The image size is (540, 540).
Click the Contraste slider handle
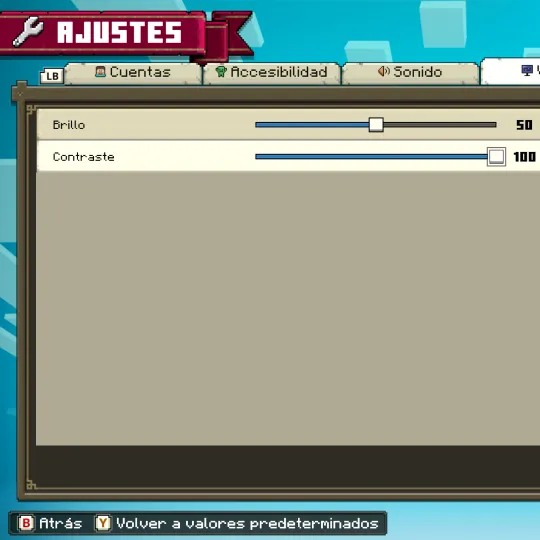click(x=496, y=157)
